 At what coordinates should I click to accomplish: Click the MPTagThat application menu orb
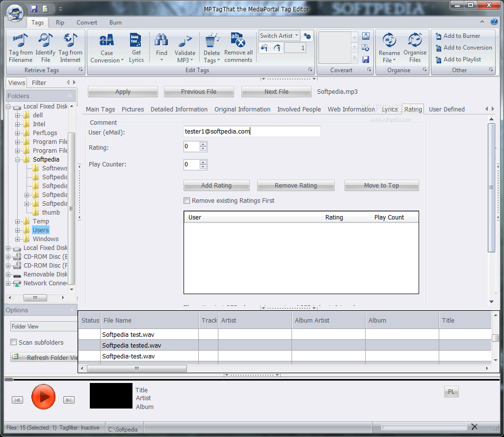click(15, 13)
